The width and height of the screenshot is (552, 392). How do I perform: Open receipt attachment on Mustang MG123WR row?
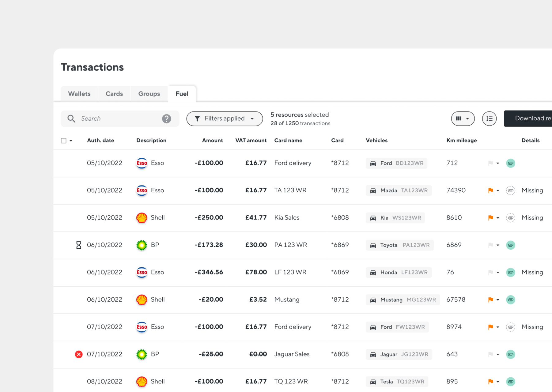[511, 300]
